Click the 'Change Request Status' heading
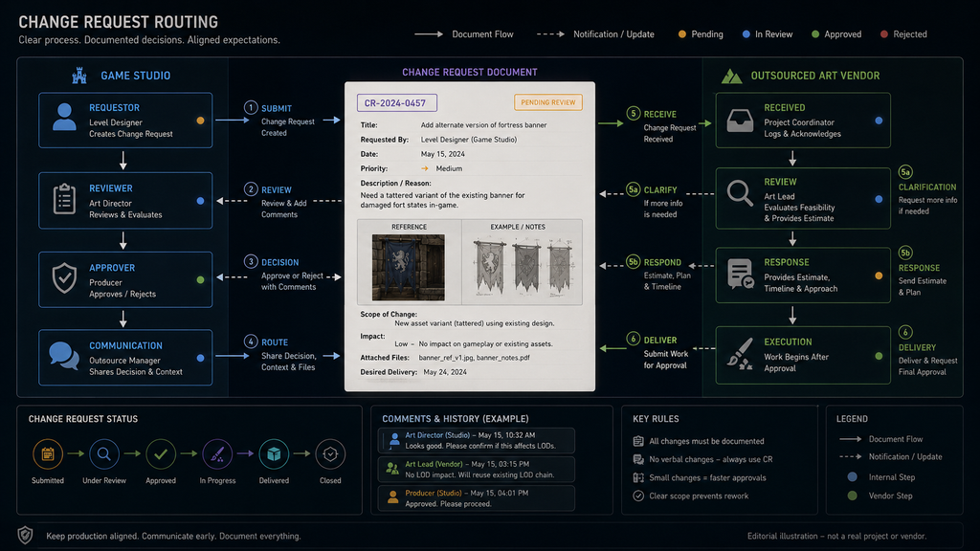This screenshot has width=980, height=551. 83,419
